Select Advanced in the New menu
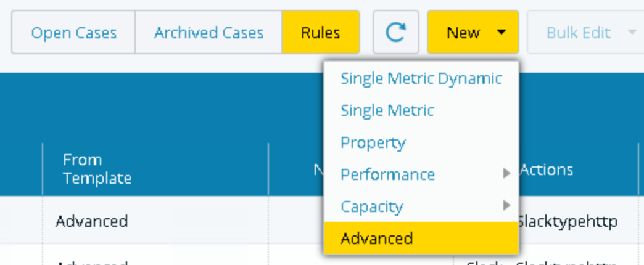This screenshot has width=644, height=265. (376, 238)
